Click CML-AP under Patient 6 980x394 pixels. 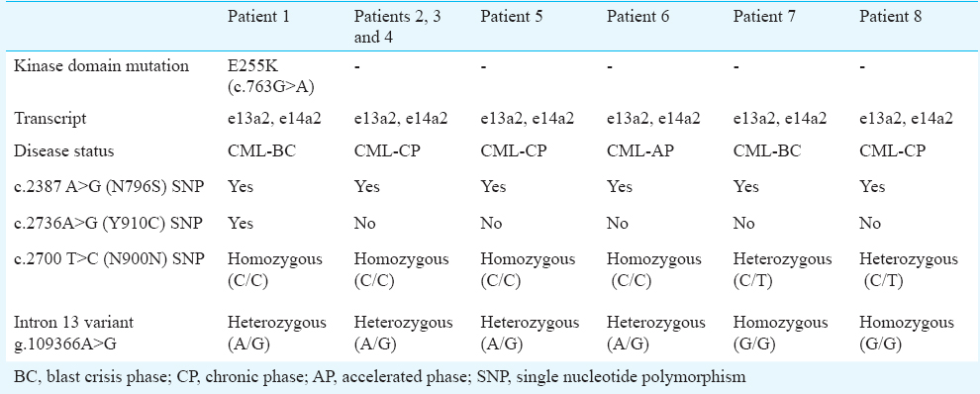(639, 152)
